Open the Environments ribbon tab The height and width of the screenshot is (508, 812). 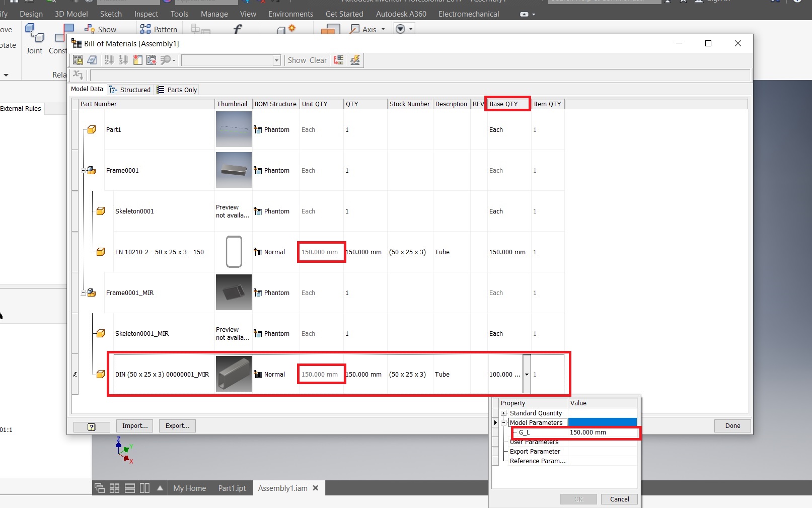click(290, 14)
